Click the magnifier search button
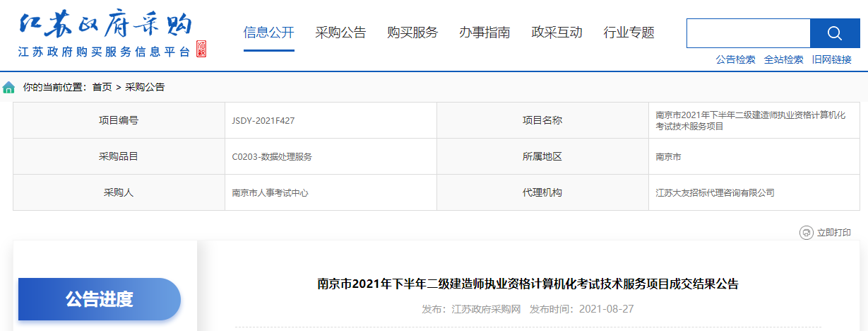 tap(834, 33)
